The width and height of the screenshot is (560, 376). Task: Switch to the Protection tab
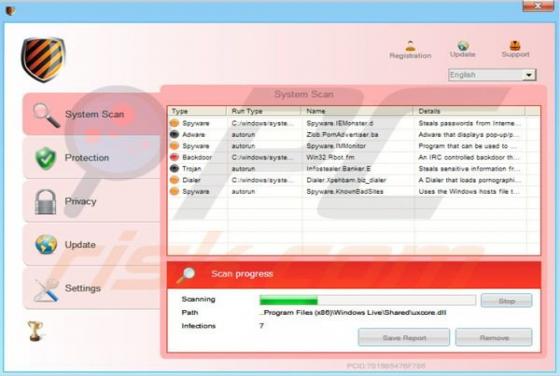point(92,158)
